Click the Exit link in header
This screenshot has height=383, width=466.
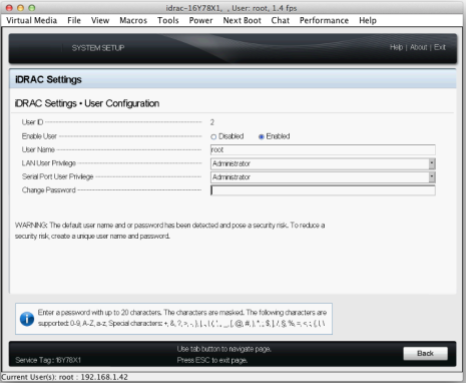[x=440, y=47]
